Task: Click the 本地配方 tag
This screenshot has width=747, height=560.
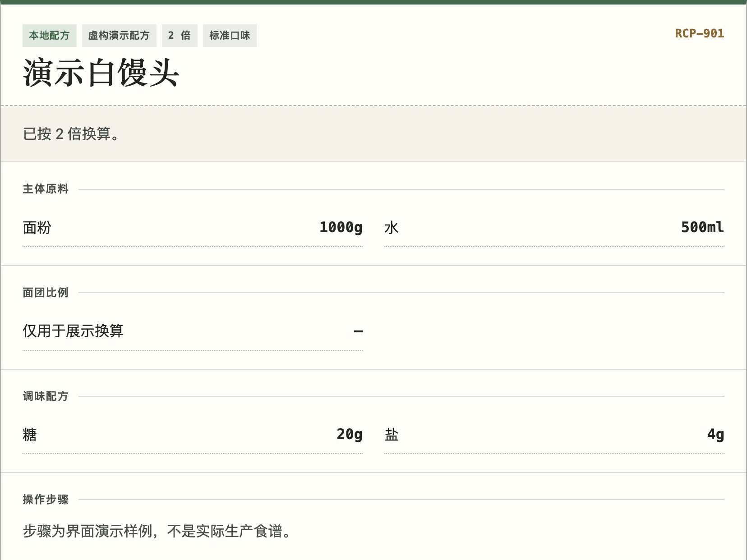Action: point(50,36)
